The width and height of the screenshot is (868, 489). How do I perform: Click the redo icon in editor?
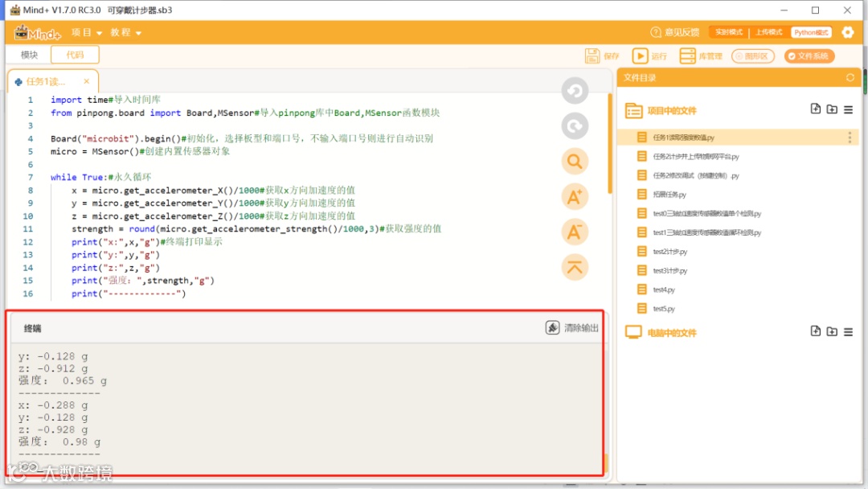pos(575,126)
